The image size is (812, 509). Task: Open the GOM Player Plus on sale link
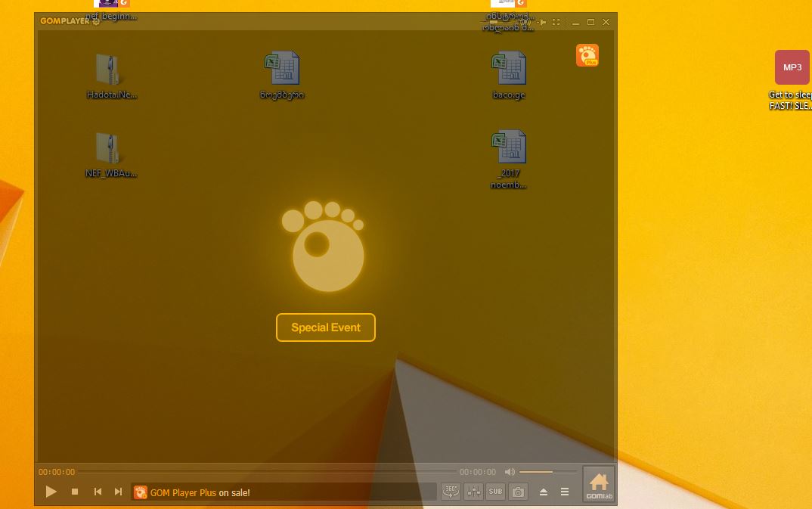(200, 492)
